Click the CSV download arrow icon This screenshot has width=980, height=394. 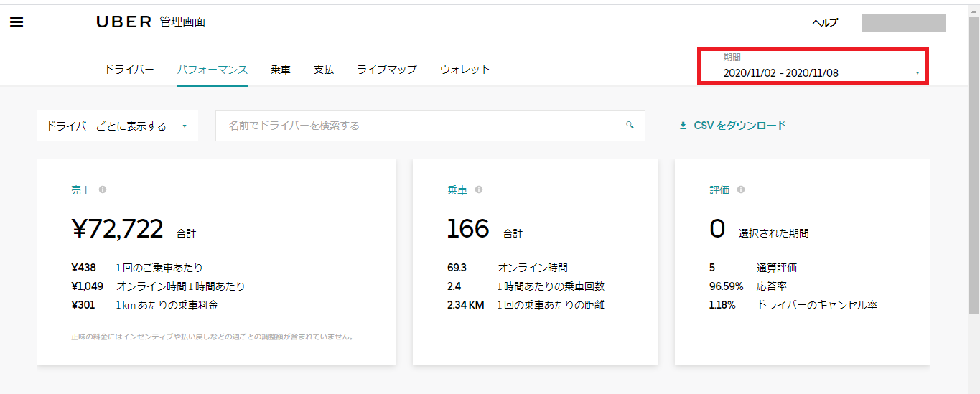click(683, 126)
